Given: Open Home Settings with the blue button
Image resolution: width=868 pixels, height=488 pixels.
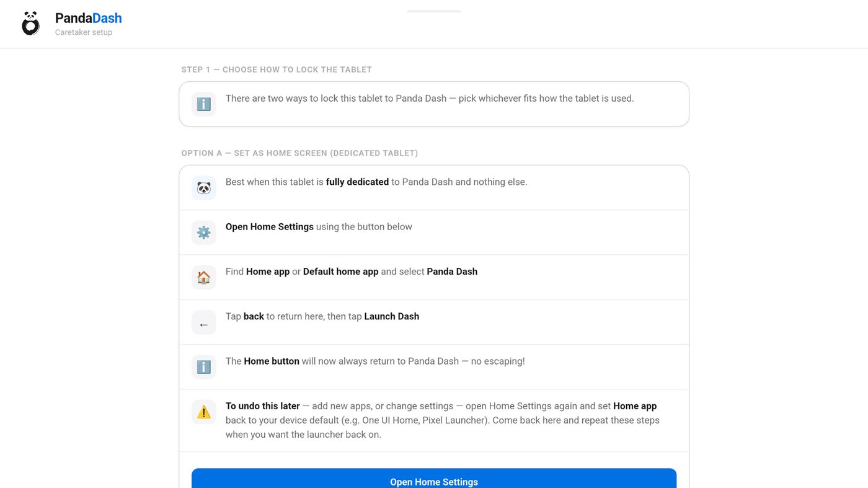Looking at the screenshot, I should click(434, 478).
